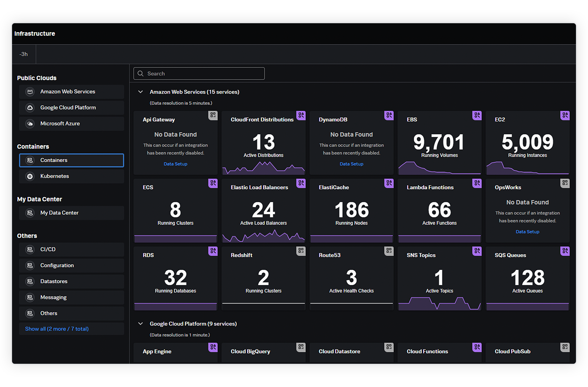The width and height of the screenshot is (588, 387).
Task: Open the CI/CD sidebar icon
Action: point(30,249)
